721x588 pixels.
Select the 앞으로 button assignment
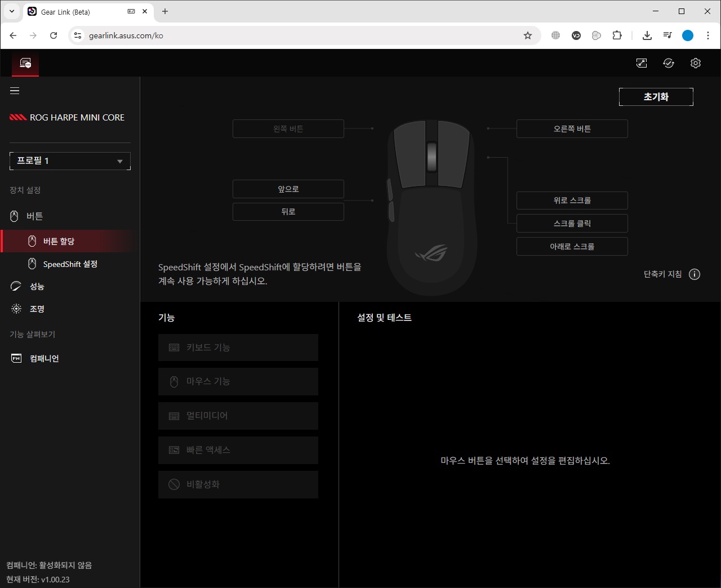pyautogui.click(x=288, y=189)
